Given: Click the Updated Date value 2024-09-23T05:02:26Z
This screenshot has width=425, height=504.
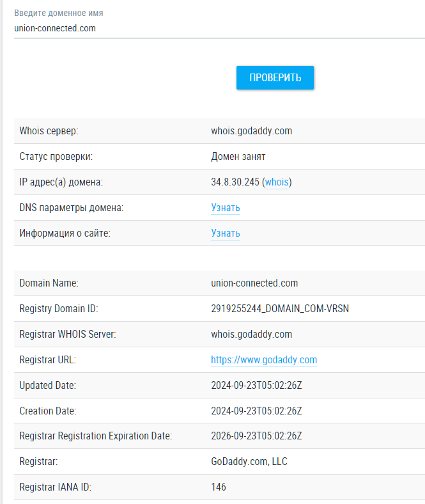Looking at the screenshot, I should click(256, 385).
